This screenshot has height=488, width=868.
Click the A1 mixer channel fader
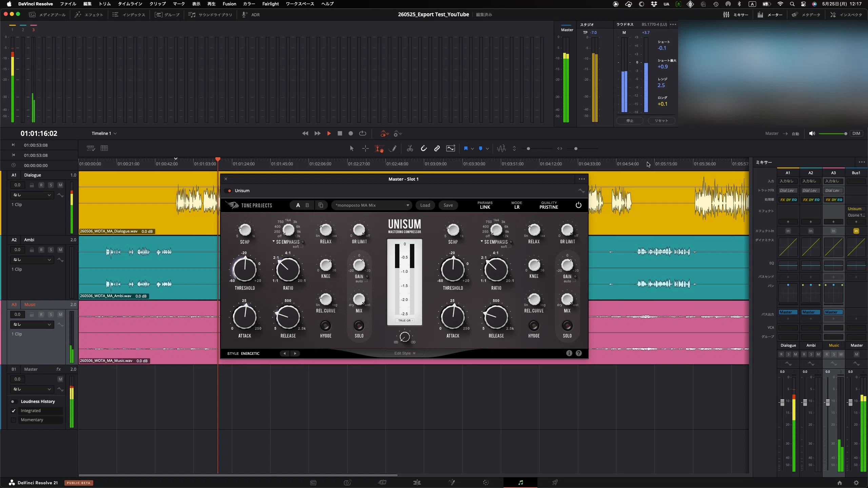(x=782, y=402)
